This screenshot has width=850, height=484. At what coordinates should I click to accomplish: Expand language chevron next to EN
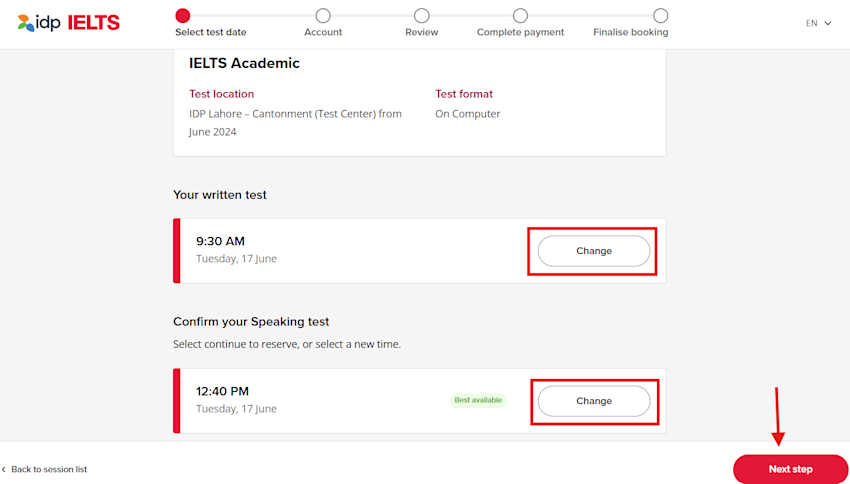pyautogui.click(x=828, y=23)
